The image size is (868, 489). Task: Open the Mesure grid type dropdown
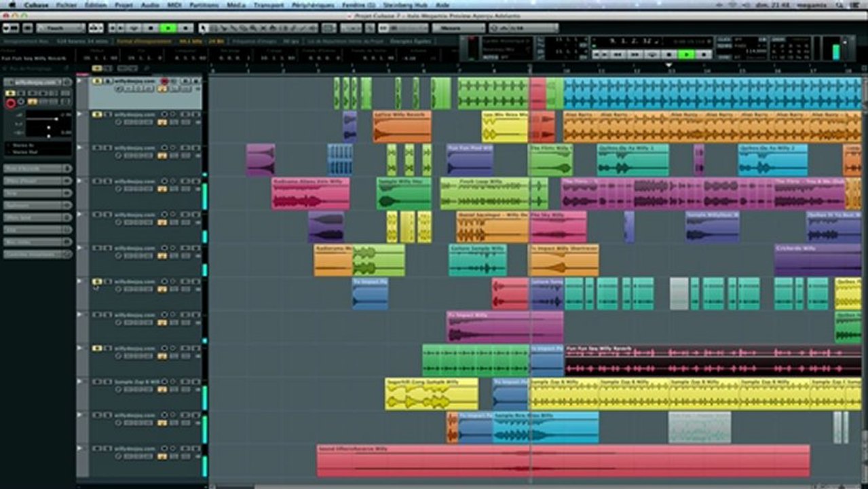pyautogui.click(x=459, y=28)
